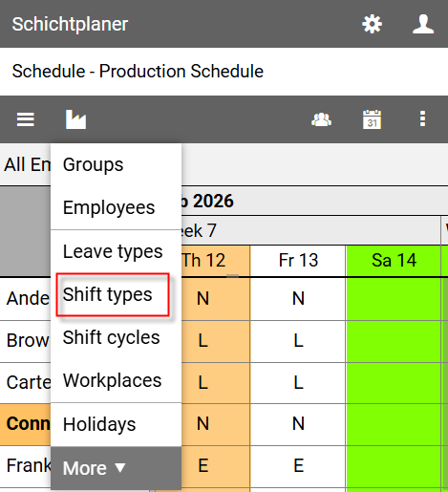Open the user account icon
This screenshot has height=492, width=448.
coord(423,24)
